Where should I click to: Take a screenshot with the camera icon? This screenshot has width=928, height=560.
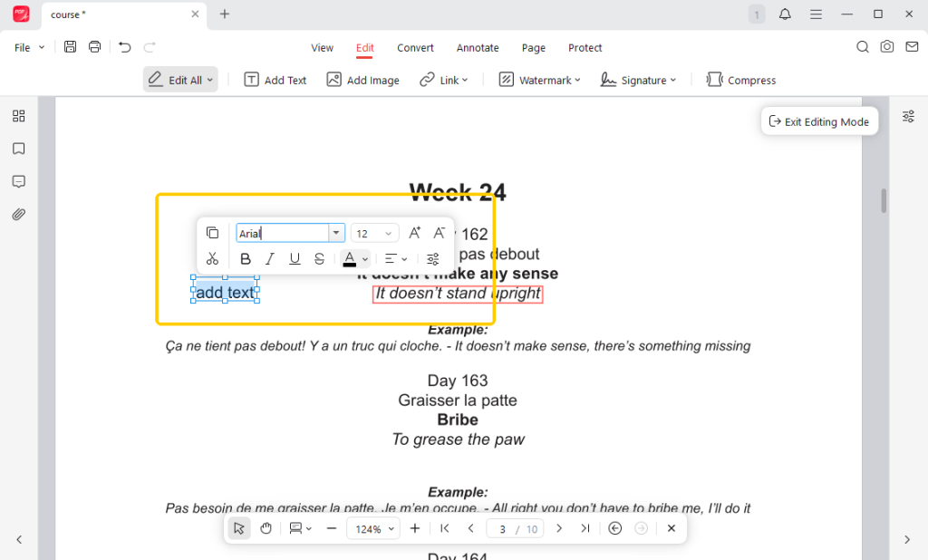pyautogui.click(x=886, y=47)
